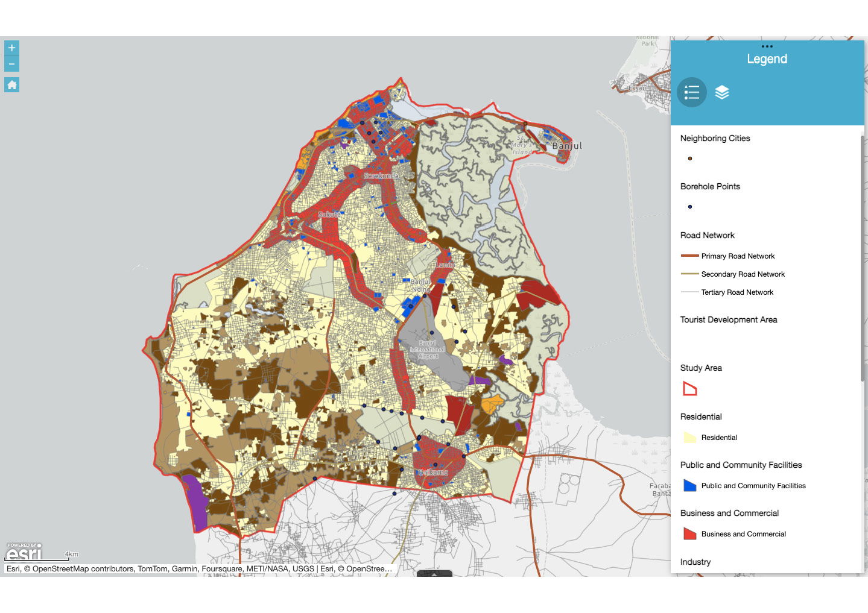Click the Legend panel title header

click(767, 58)
